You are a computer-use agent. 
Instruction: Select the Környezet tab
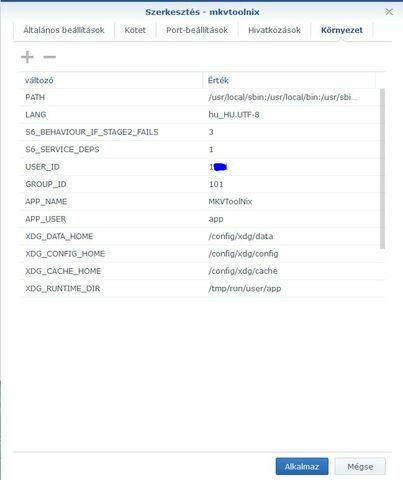point(342,30)
